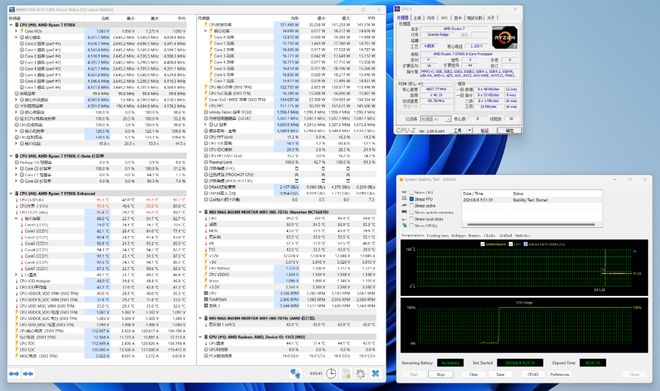Enable the Stress cache checkbox
This screenshot has height=391, width=660.
[412, 205]
